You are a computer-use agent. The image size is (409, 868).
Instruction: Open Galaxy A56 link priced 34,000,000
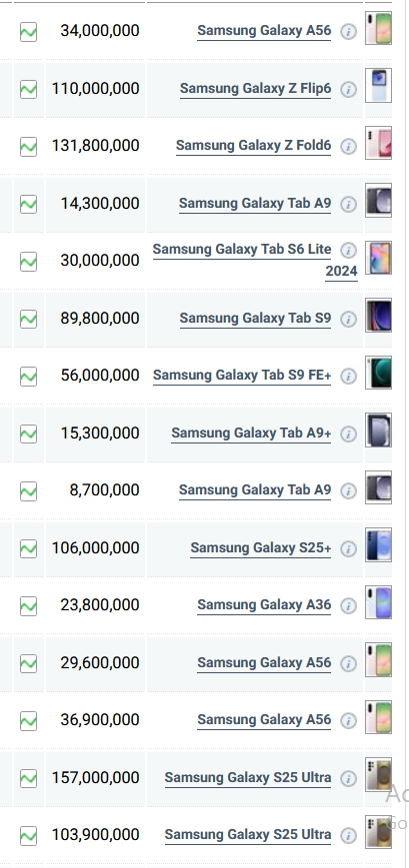coord(264,31)
